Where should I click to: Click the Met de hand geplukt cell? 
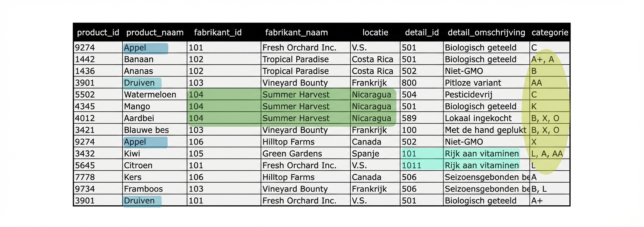point(485,130)
